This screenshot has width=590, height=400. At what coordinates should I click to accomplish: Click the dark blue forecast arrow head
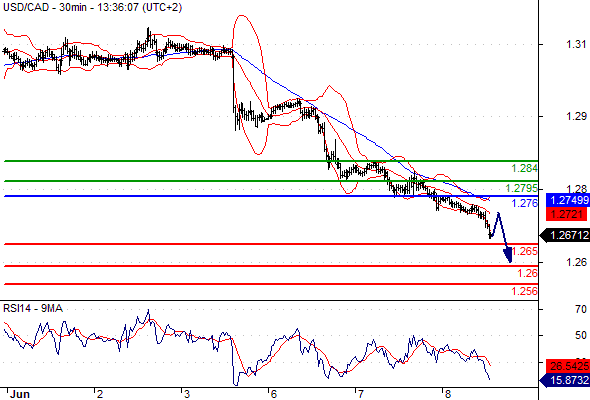coord(508,255)
